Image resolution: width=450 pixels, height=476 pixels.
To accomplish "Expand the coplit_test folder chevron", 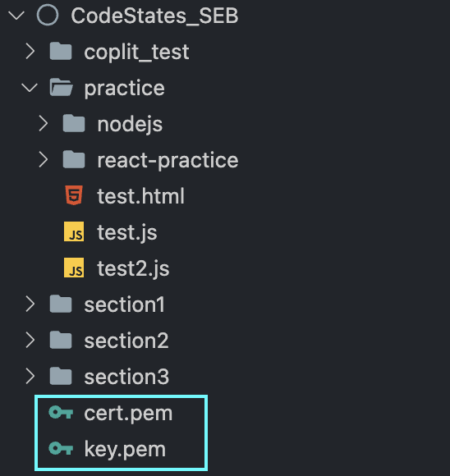I will click(x=30, y=51).
